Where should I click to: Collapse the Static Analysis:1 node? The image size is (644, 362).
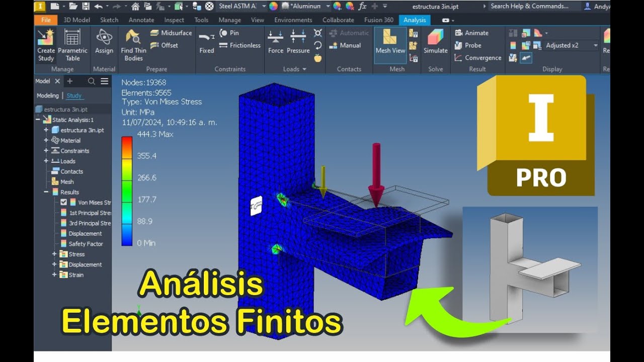click(38, 120)
